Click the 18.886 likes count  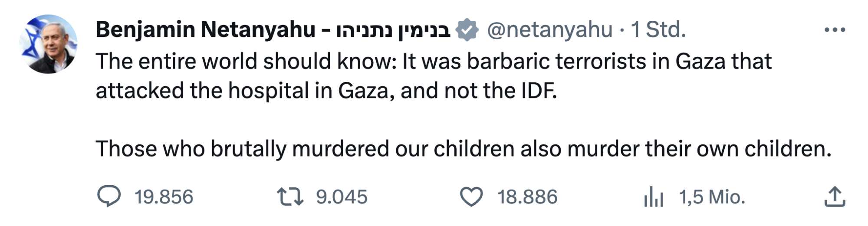[527, 197]
